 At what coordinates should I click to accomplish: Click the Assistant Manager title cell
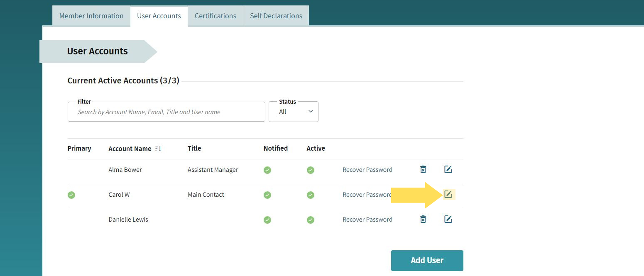(213, 169)
